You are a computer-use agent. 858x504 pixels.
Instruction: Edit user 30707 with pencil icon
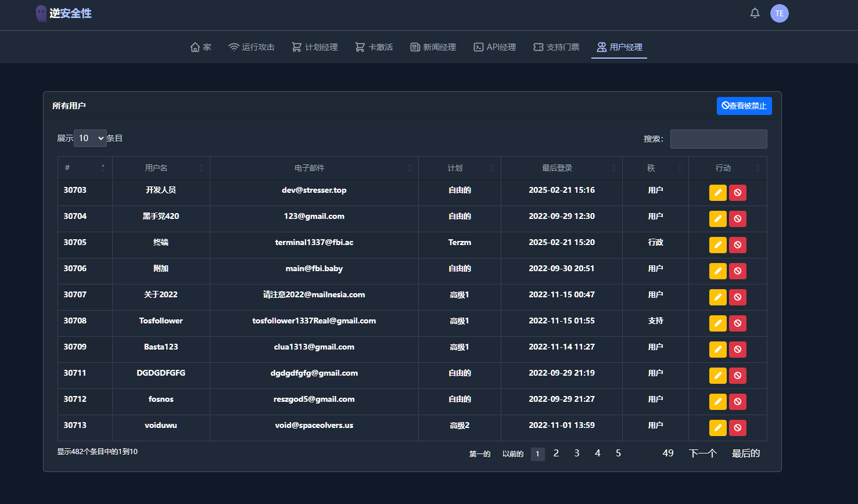[x=718, y=297]
